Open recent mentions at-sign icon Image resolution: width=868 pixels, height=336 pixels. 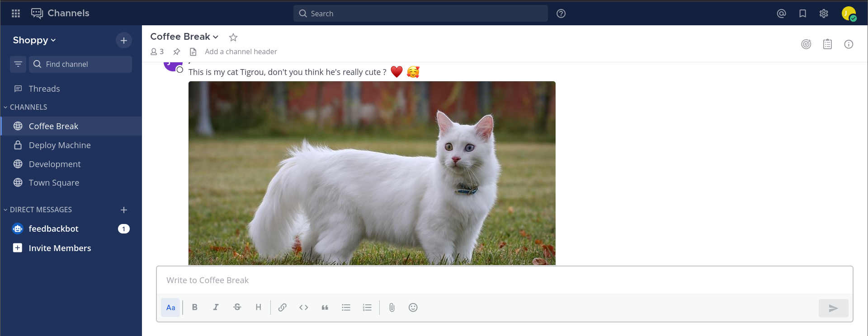(x=781, y=14)
